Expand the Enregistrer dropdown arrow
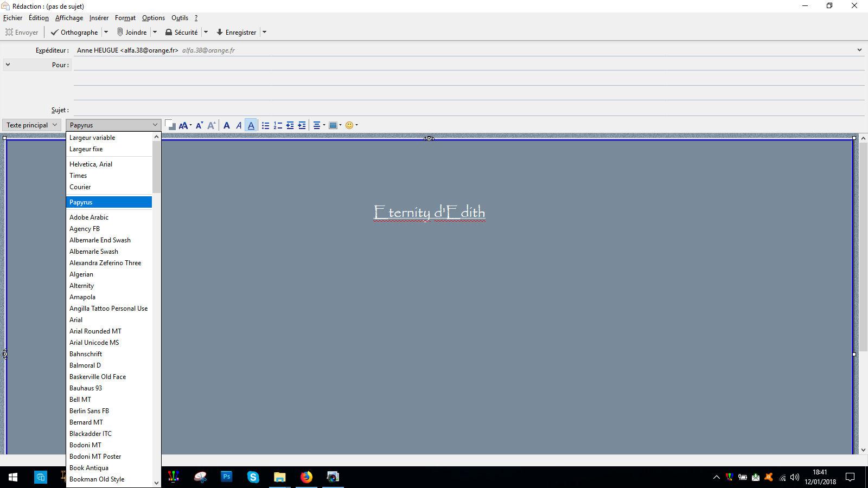The width and height of the screenshot is (868, 488). pyautogui.click(x=264, y=32)
